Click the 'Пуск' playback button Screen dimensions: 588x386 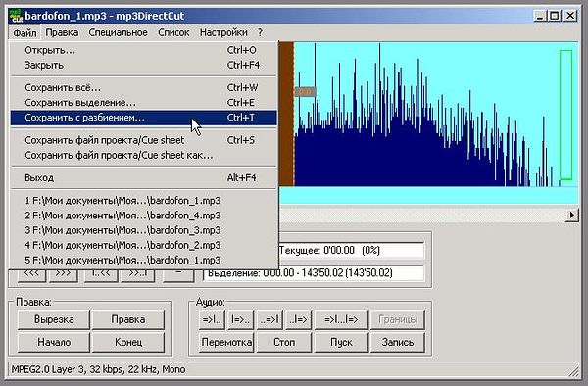[341, 342]
